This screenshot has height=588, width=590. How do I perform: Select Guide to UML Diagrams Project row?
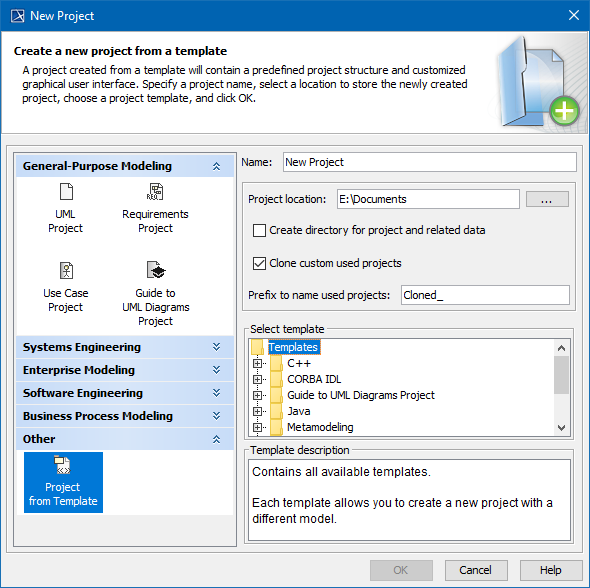coord(361,395)
